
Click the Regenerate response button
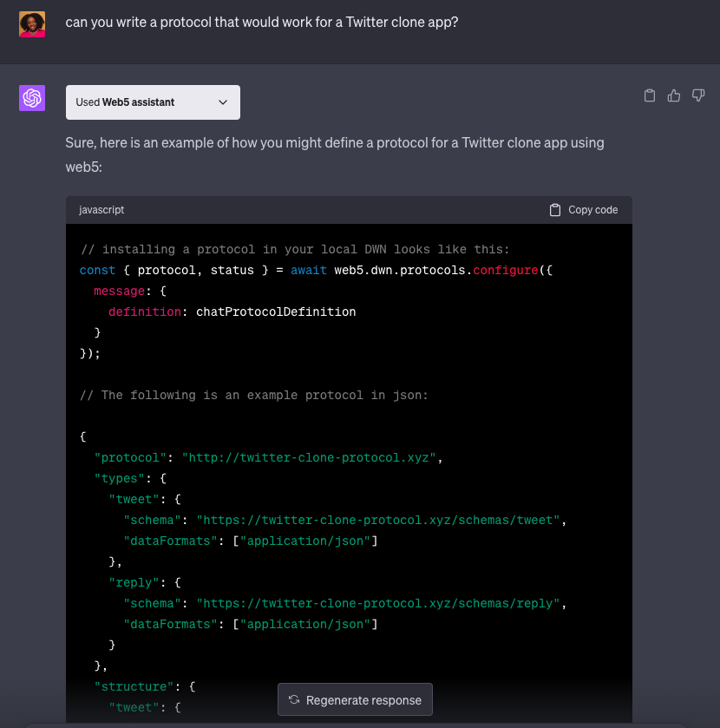point(355,699)
